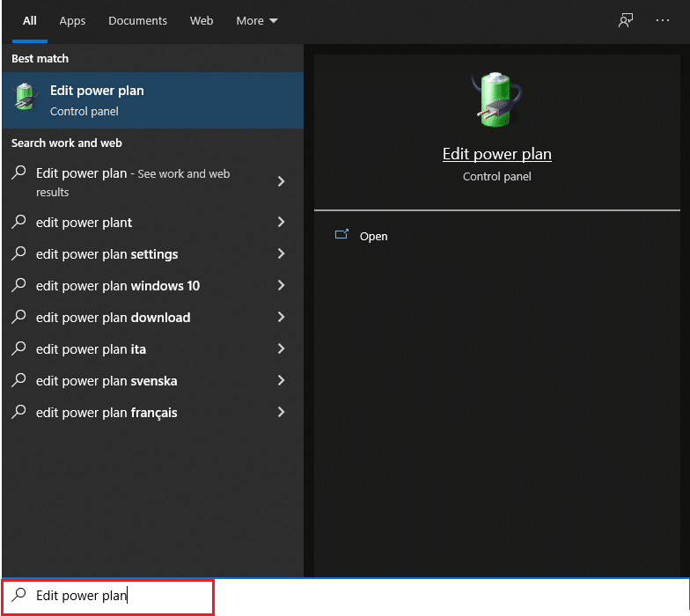The height and width of the screenshot is (616, 690).
Task: Open the three-dot options menu
Action: point(663,20)
